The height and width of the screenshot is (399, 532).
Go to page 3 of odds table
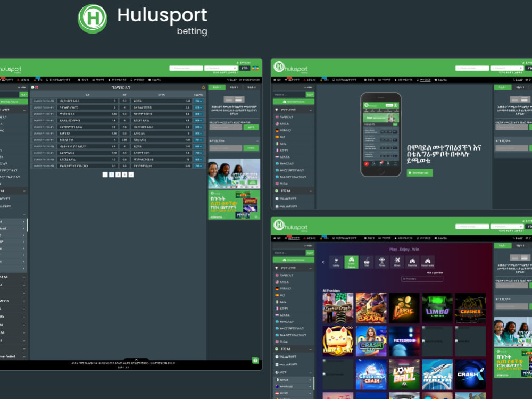[124, 174]
